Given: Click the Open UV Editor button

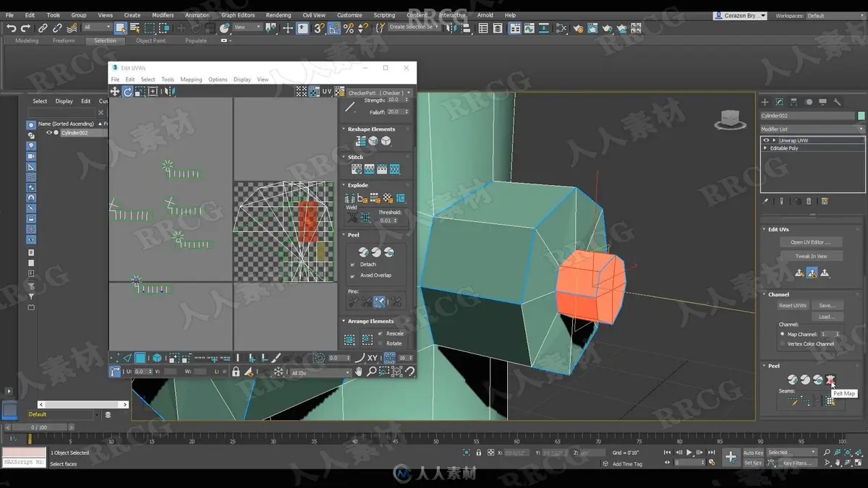Looking at the screenshot, I should (x=811, y=242).
